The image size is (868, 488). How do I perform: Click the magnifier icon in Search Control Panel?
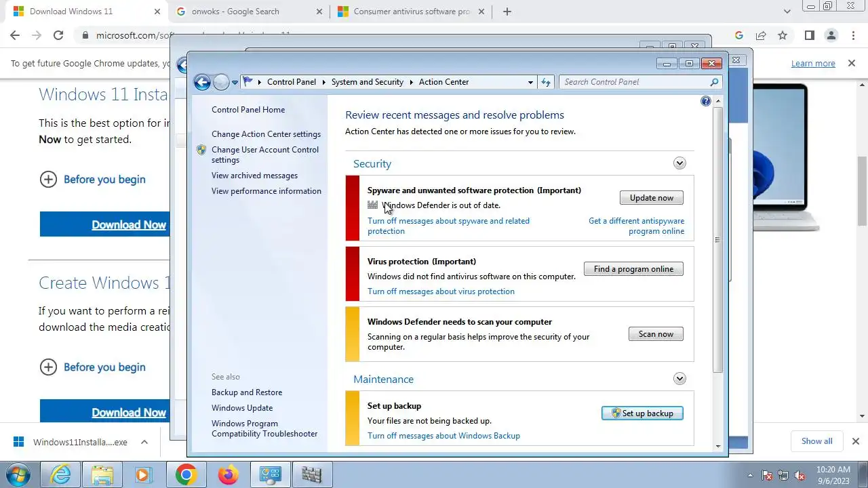coord(714,82)
